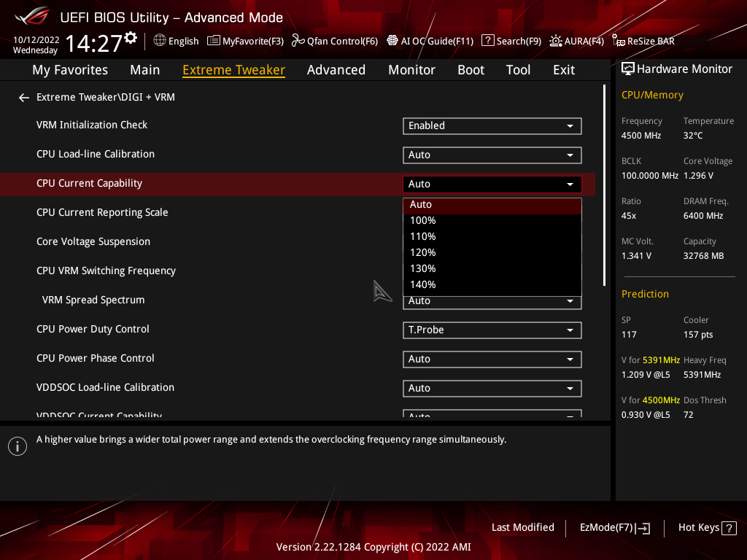Click the settings gear next to the clock
The image size is (747, 560).
point(131,38)
